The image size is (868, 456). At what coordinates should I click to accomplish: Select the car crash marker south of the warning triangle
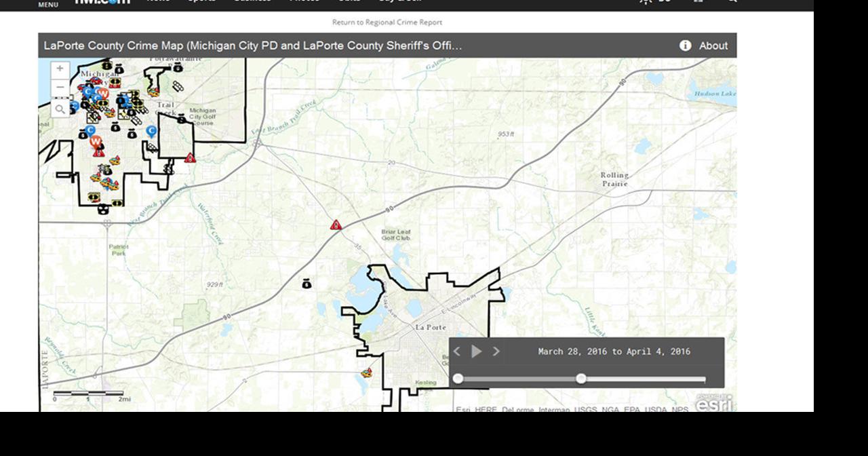coord(114,161)
